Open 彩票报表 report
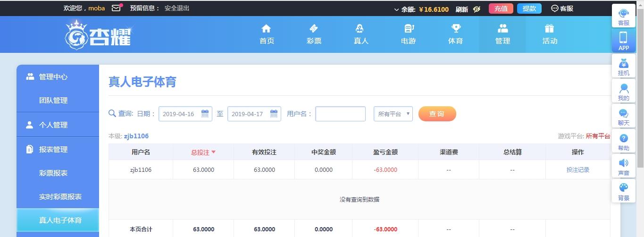644x237 pixels. point(58,173)
